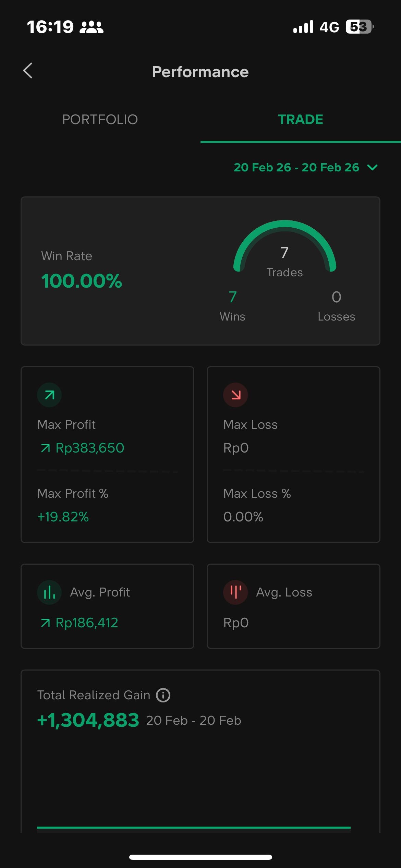The height and width of the screenshot is (868, 401).
Task: Tap the green realized gain chart line
Action: click(x=194, y=828)
